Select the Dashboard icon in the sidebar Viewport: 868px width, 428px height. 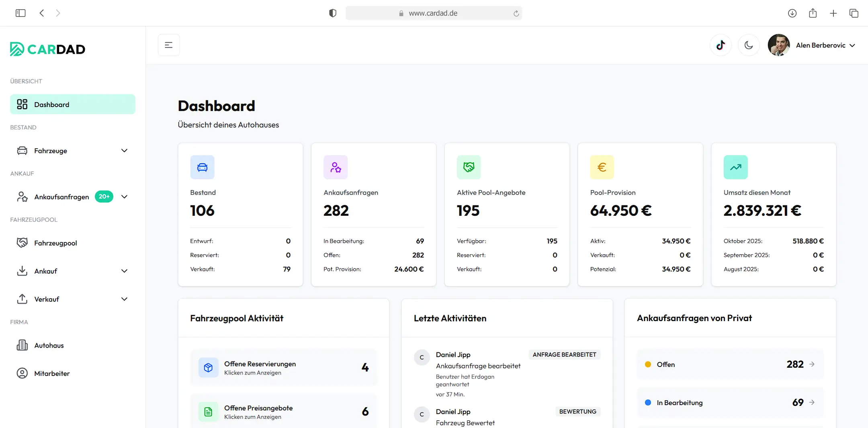click(x=22, y=104)
